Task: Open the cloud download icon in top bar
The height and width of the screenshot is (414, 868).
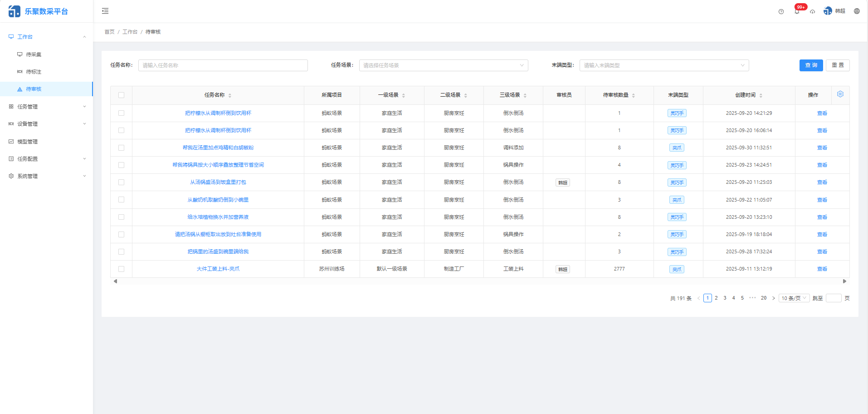Action: tap(812, 12)
